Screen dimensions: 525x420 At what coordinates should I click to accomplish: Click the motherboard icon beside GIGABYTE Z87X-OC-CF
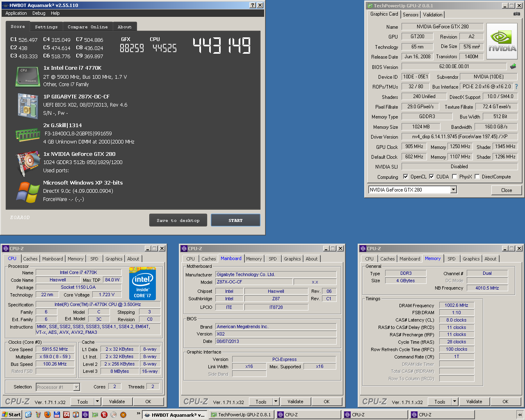pyautogui.click(x=27, y=106)
